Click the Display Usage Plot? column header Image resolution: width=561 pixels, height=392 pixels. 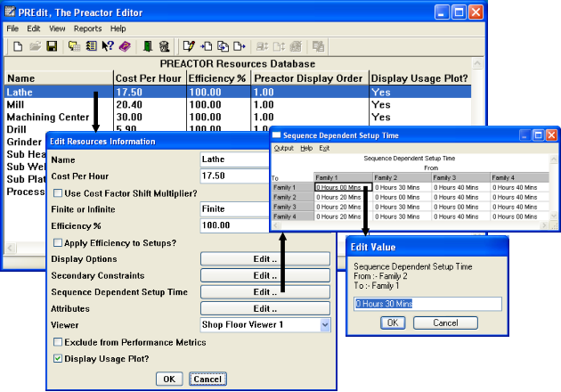click(419, 78)
